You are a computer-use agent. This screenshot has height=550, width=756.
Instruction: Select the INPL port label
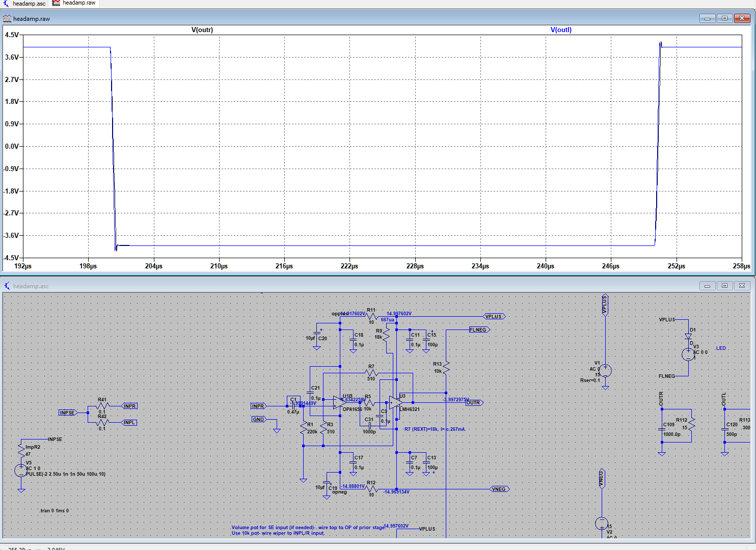(129, 422)
